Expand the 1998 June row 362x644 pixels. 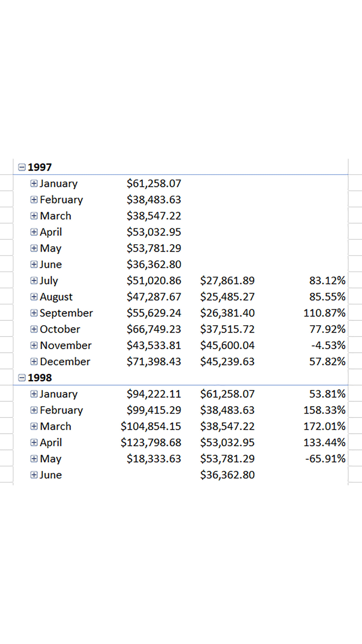[x=34, y=475]
